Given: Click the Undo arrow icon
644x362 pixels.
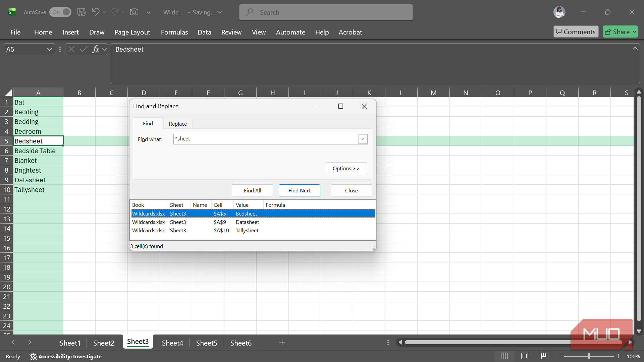Looking at the screenshot, I should pos(96,12).
